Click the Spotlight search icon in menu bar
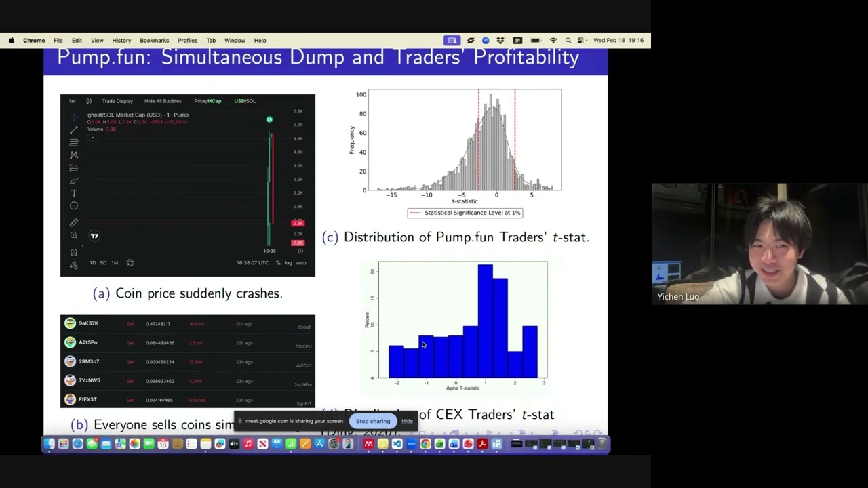The height and width of the screenshot is (488, 868). pyautogui.click(x=568, y=41)
